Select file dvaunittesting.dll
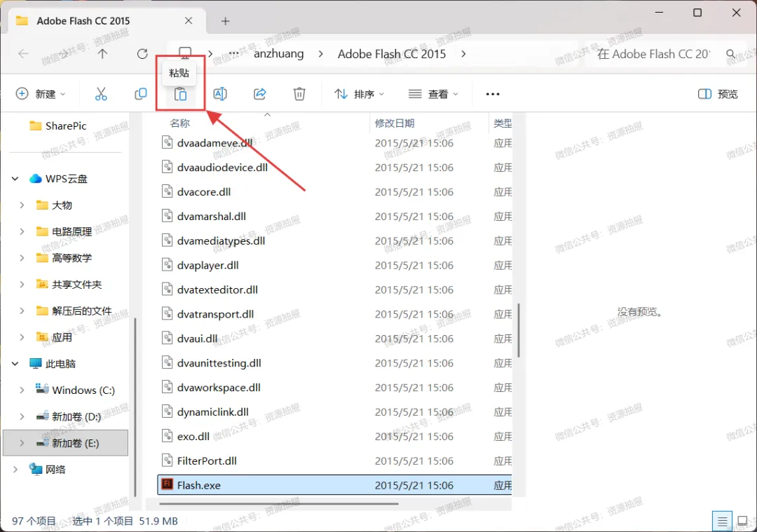Screen dimensions: 757x532 334,362
